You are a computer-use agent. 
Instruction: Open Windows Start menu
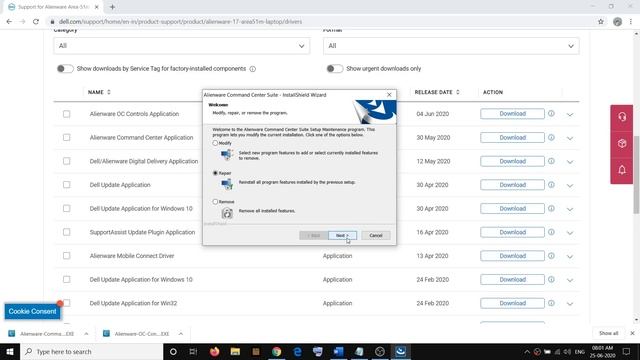pyautogui.click(x=10, y=351)
